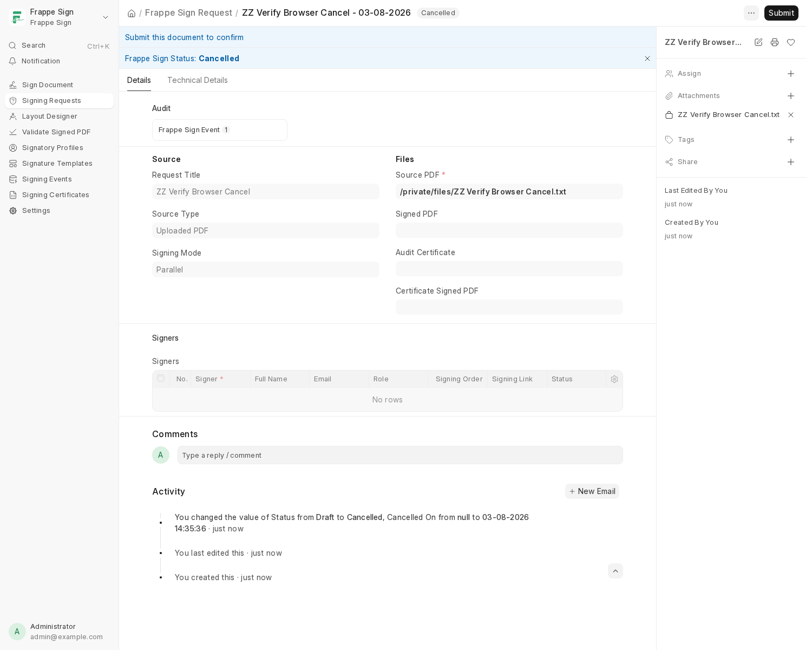Switch to the Technical Details tab

[198, 80]
